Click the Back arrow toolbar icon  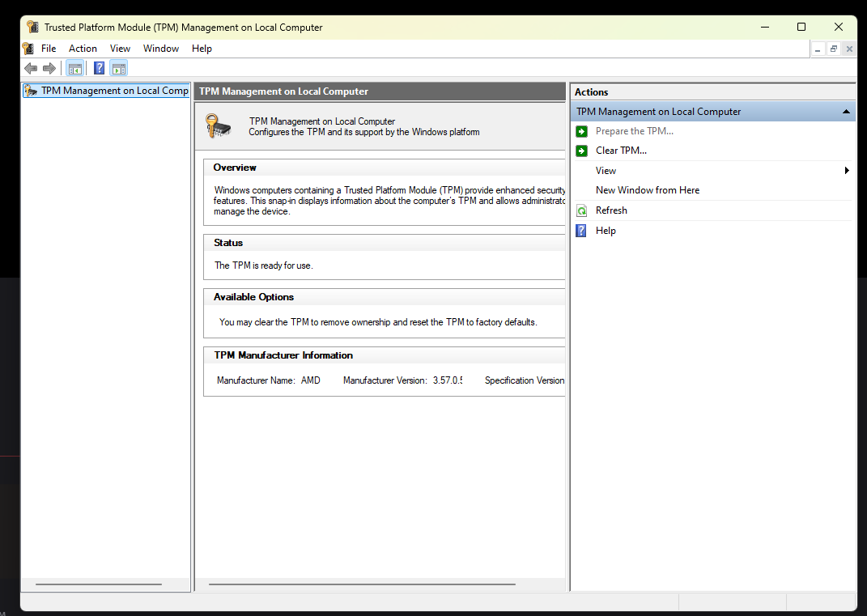(31, 69)
